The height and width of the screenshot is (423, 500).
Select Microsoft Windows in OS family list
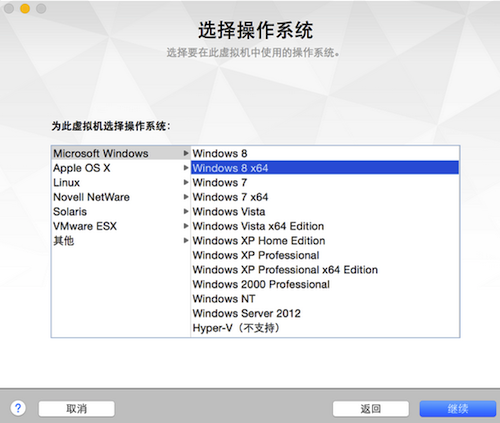click(121, 153)
